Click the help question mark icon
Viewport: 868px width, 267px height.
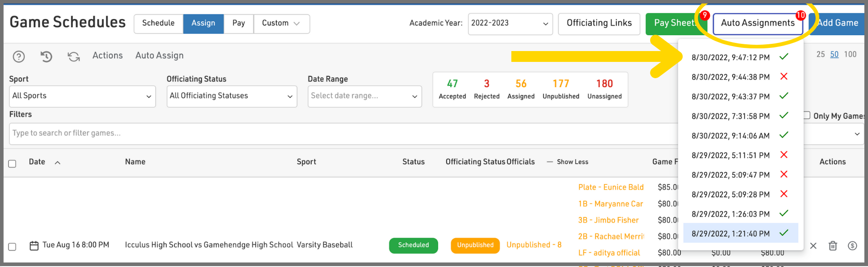19,56
